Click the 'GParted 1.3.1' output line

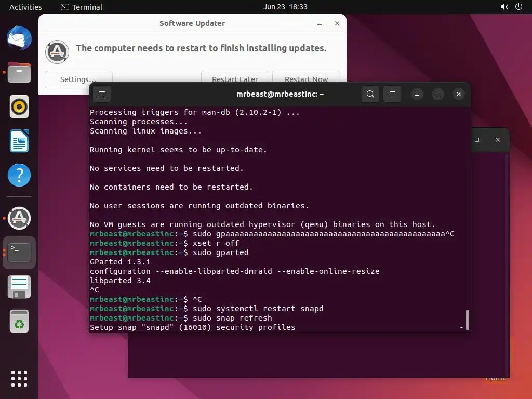tap(120, 262)
